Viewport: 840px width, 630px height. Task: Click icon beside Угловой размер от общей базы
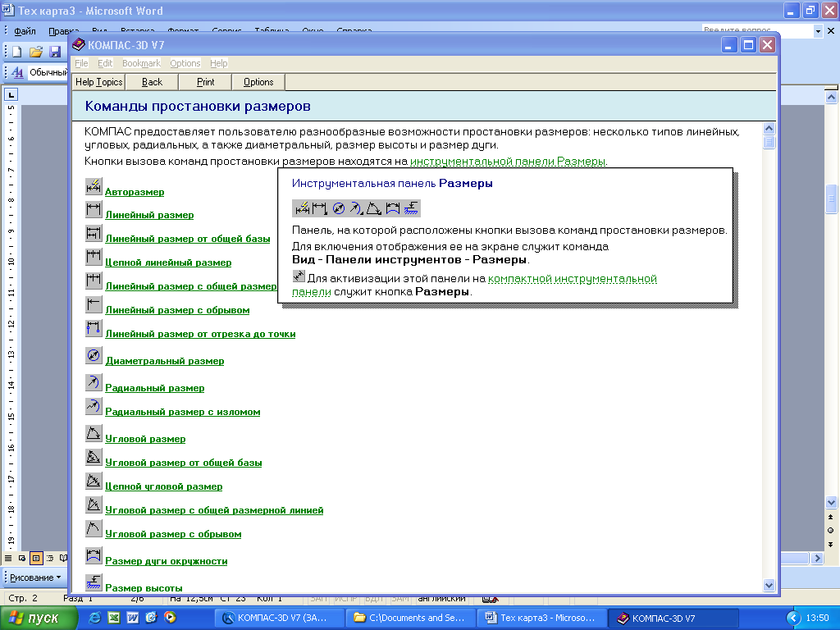coord(94,456)
